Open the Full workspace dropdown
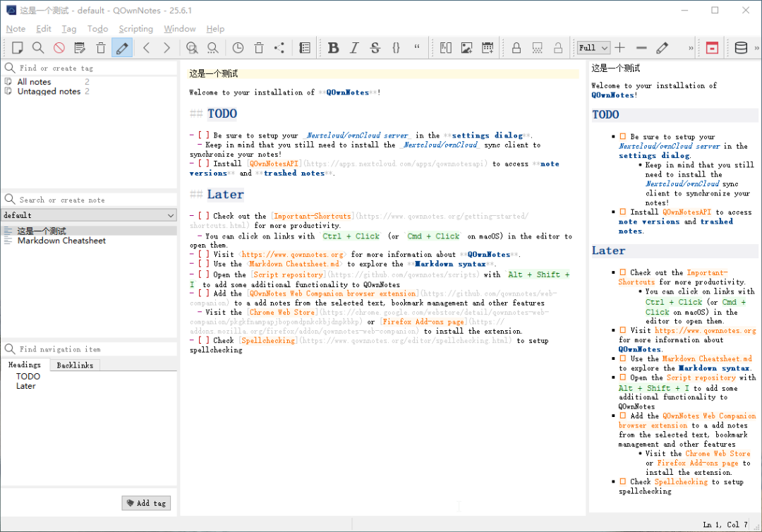The width and height of the screenshot is (762, 532). click(x=593, y=47)
